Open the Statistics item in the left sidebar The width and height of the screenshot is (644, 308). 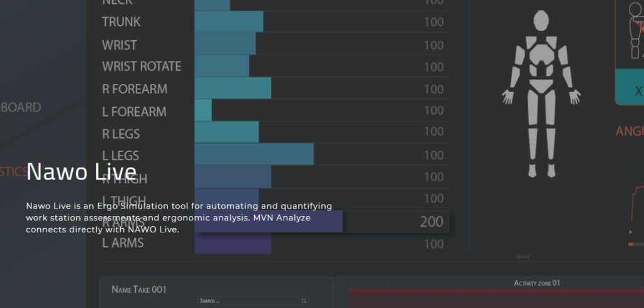[14, 171]
